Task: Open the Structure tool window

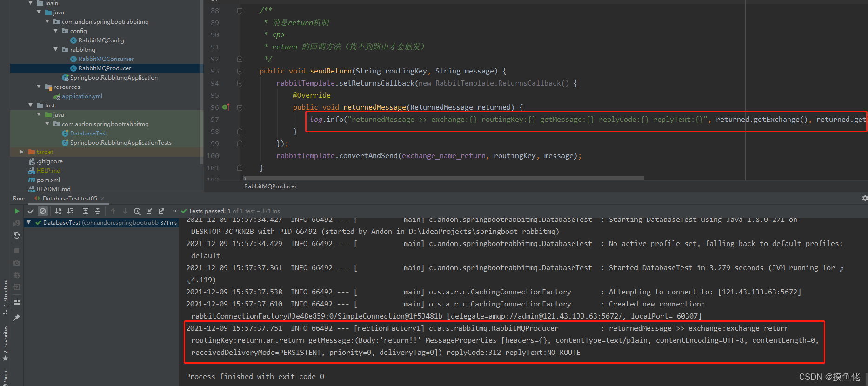Action: (6, 297)
